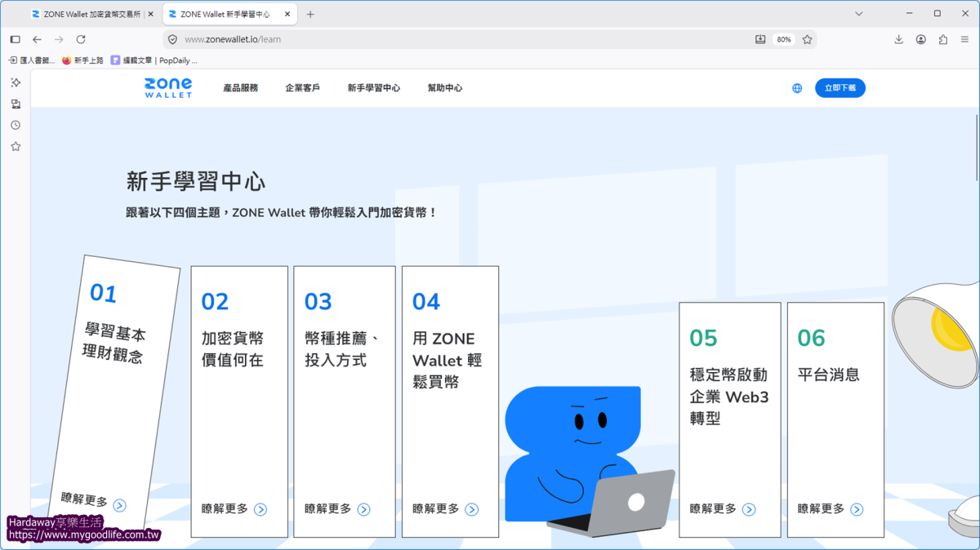This screenshot has width=980, height=550.
Task: Open the 匯入書籤 bookmark item
Action: (32, 60)
